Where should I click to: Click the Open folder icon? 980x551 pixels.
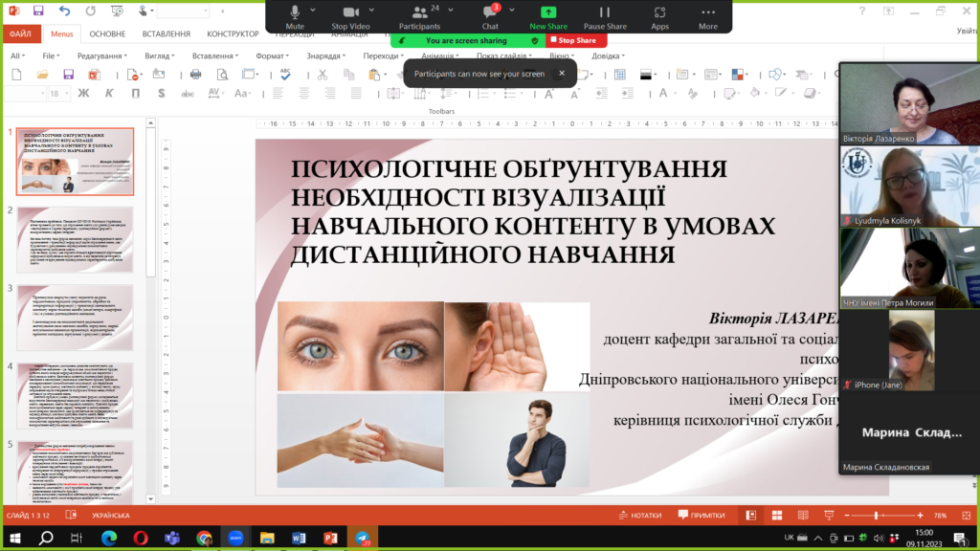click(x=42, y=75)
